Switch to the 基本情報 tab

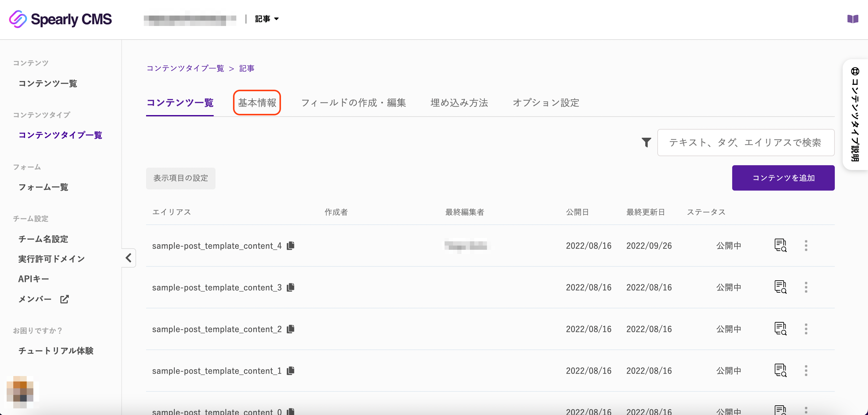pyautogui.click(x=257, y=102)
